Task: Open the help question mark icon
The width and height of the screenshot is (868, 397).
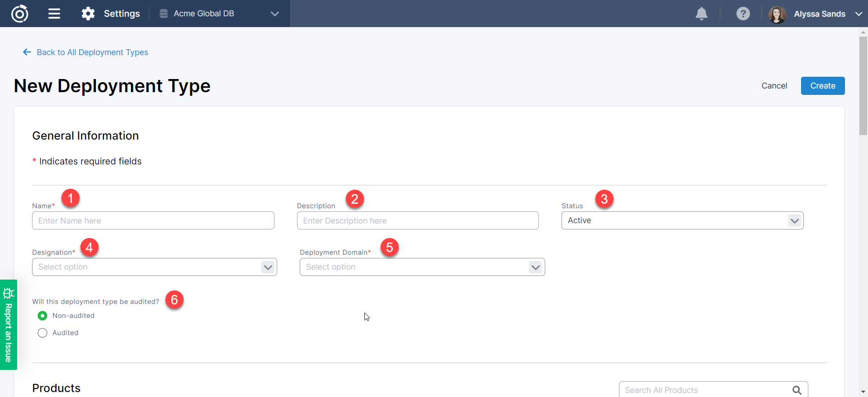Action: click(743, 14)
